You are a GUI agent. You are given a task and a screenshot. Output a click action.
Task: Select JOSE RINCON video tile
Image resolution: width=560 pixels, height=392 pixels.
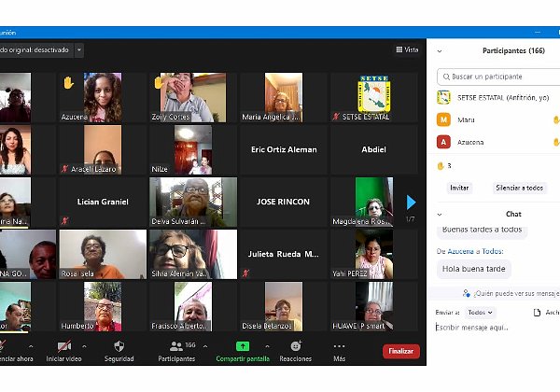click(x=284, y=202)
